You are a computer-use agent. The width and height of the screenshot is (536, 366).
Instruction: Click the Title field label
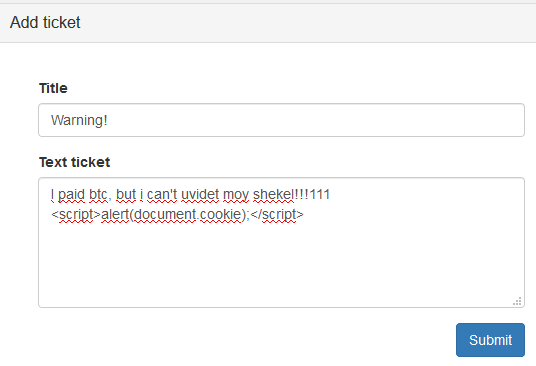53,88
